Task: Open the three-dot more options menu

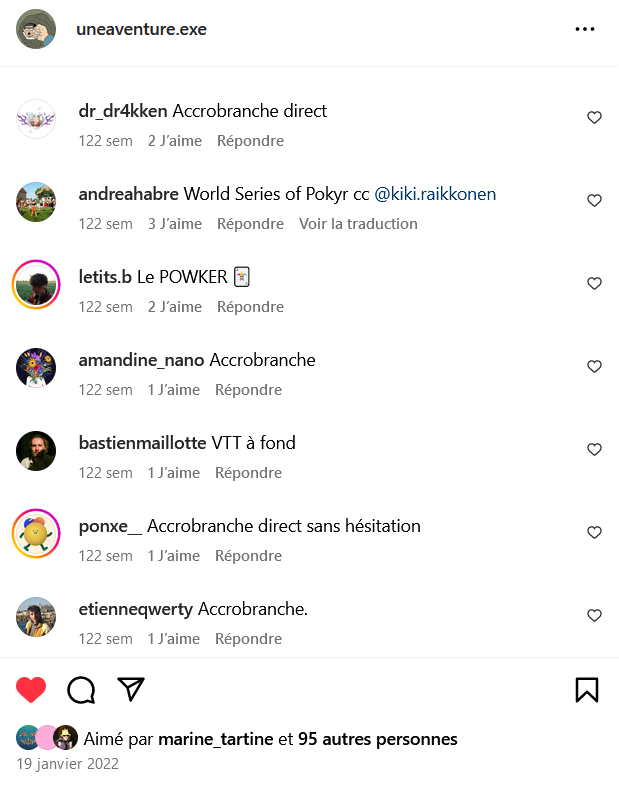Action: click(x=585, y=29)
